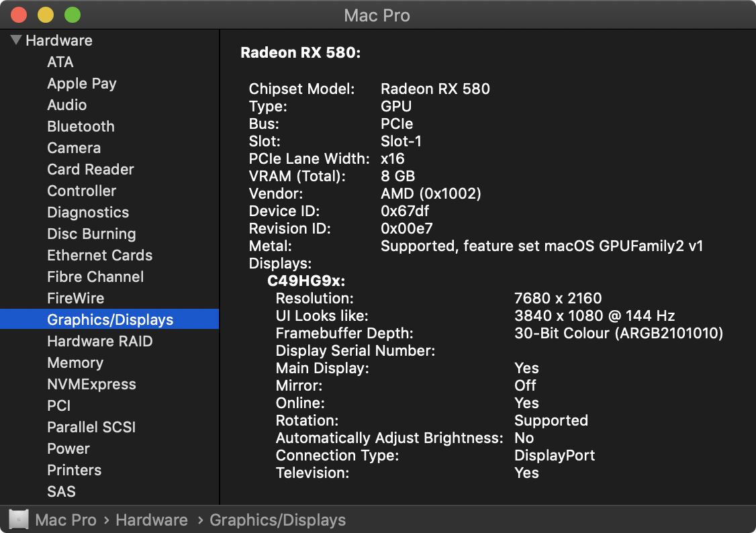Collapse the Hardware disclosure triangle
This screenshot has height=533, width=756.
pyautogui.click(x=16, y=40)
